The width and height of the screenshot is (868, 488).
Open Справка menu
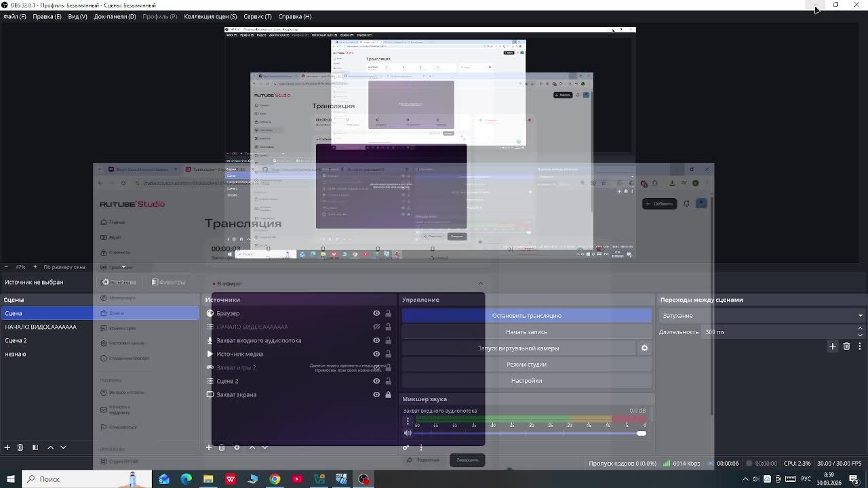point(295,16)
